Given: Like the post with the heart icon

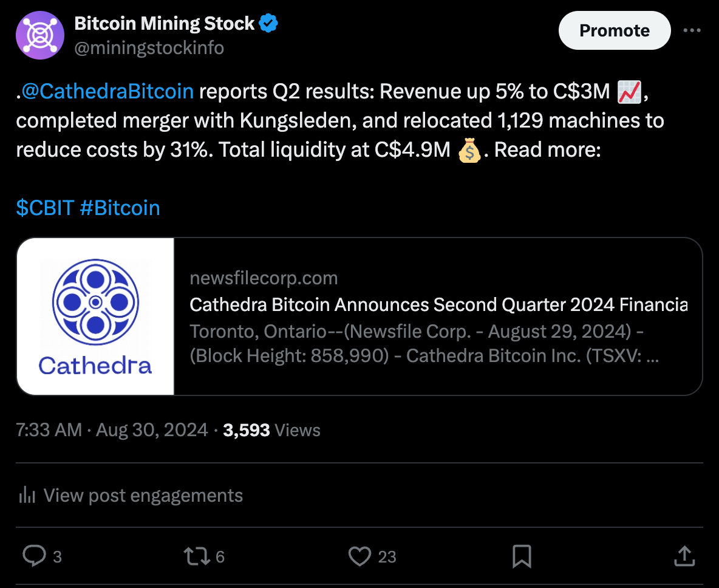Looking at the screenshot, I should tap(359, 556).
